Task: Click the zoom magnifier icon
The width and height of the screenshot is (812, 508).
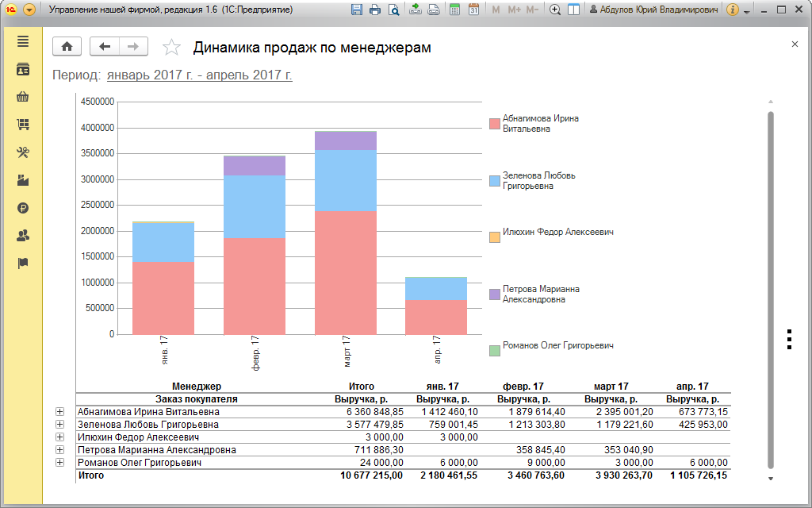Action: point(555,10)
